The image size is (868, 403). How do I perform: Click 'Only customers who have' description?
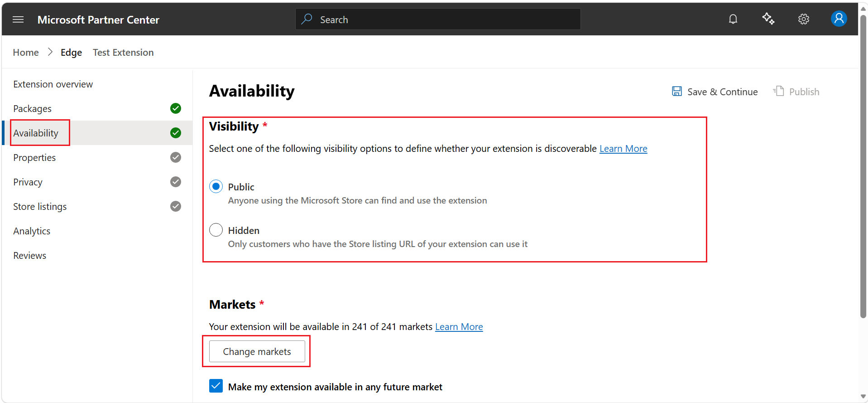tap(378, 244)
